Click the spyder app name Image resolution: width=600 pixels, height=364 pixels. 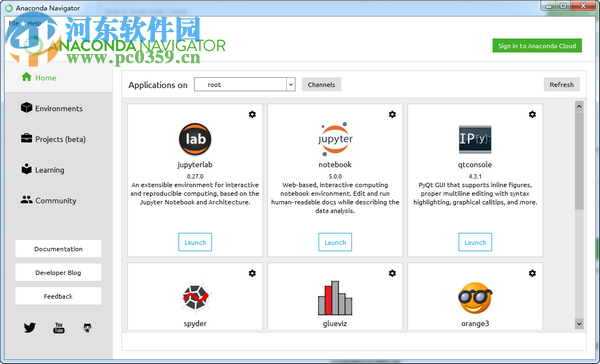pos(195,323)
